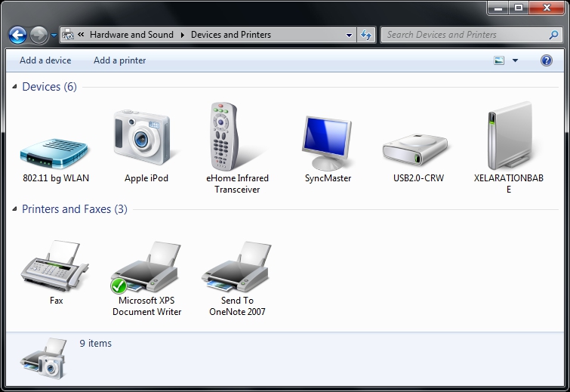
Task: Click the Send To OneNote 2007 label
Action: point(237,306)
